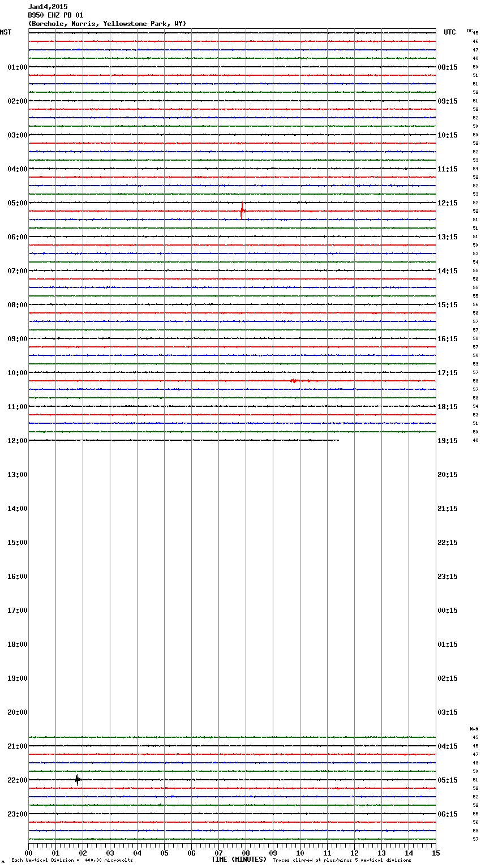
Task: Select the 03:00 MST time label
Action: coord(18,135)
